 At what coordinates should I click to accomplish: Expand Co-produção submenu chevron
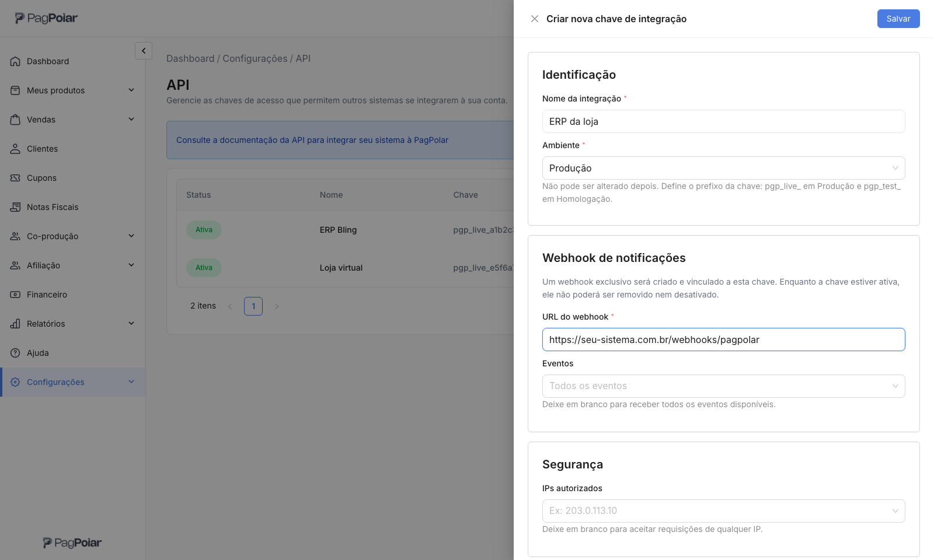tap(131, 236)
